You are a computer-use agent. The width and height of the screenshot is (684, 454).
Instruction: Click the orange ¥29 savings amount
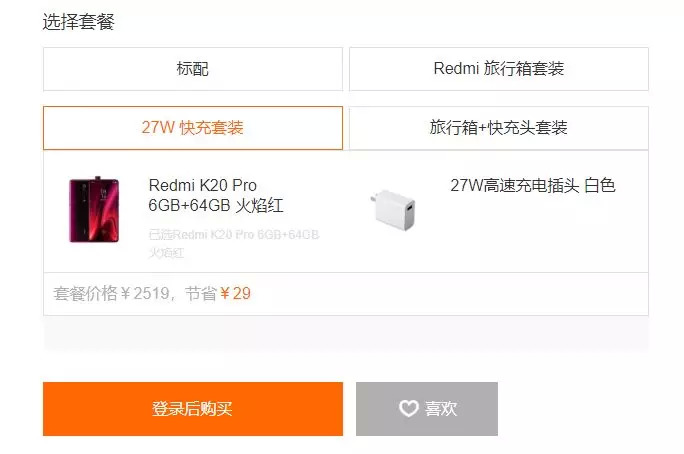[x=236, y=294]
